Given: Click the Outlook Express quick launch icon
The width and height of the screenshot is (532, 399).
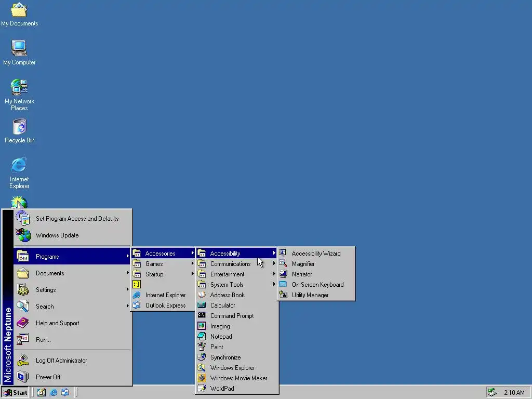Looking at the screenshot, I should [x=65, y=393].
